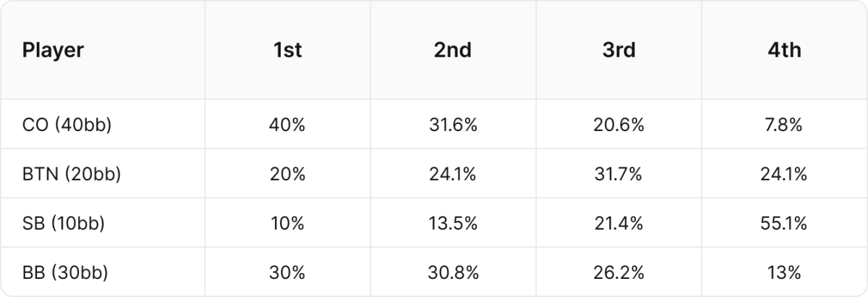This screenshot has width=868, height=297.
Task: Select the SB (10bb) row label
Action: [64, 223]
